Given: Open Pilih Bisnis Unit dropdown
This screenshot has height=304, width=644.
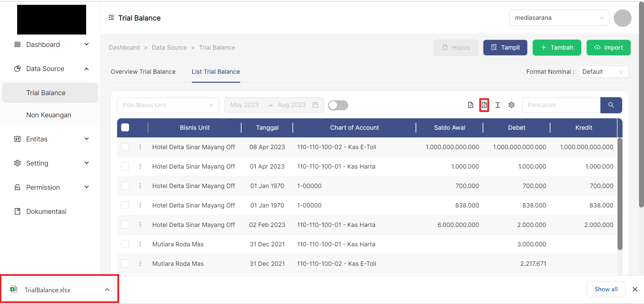Looking at the screenshot, I should click(168, 105).
